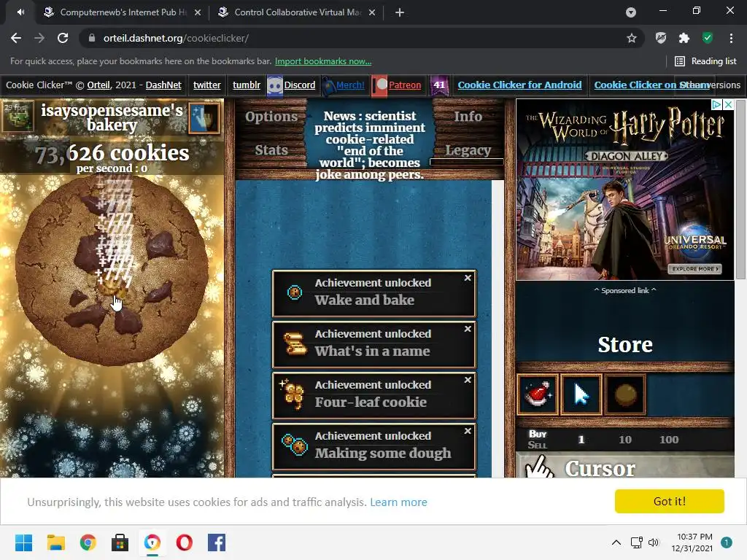Click Import bookmarks now link
This screenshot has height=560, width=747.
tap(323, 61)
